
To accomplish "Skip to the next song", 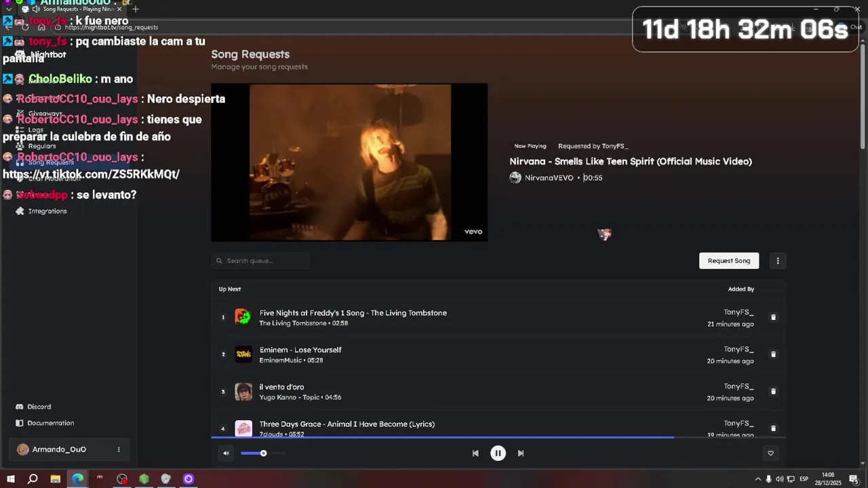I will click(521, 453).
